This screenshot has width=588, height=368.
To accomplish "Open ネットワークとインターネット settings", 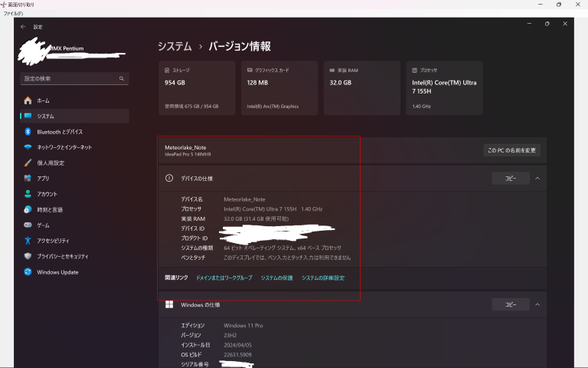I will coord(64,147).
